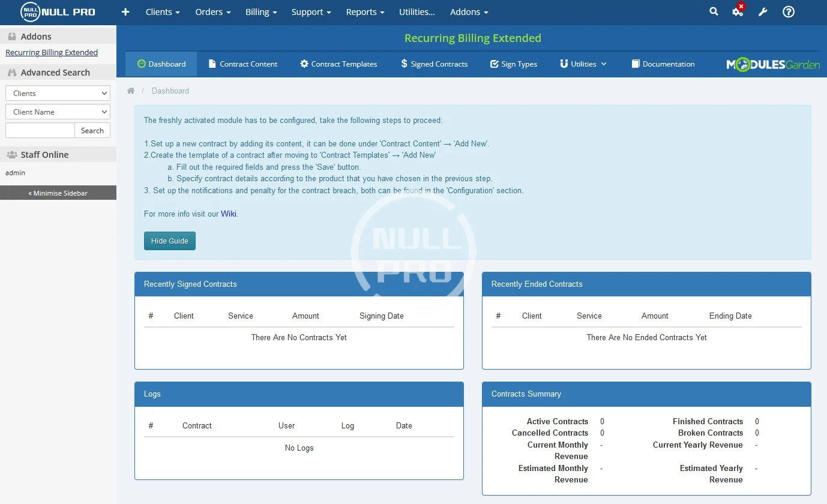Switch to the Contract Templates tab
The height and width of the screenshot is (504, 827).
pos(338,64)
